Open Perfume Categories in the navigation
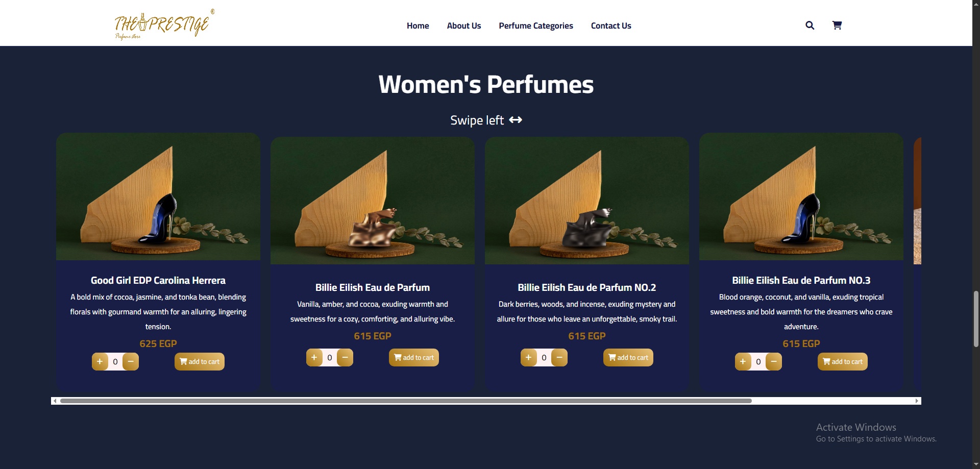 point(536,26)
